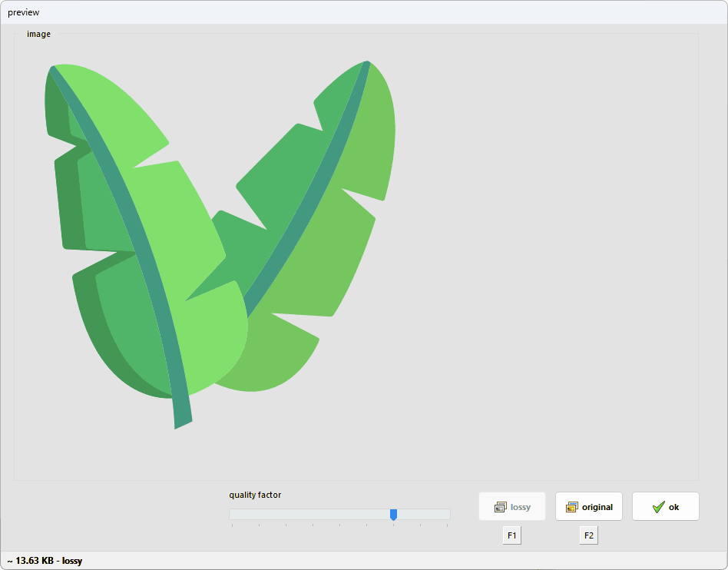Show the original image preview
728x570 pixels.
tap(589, 506)
